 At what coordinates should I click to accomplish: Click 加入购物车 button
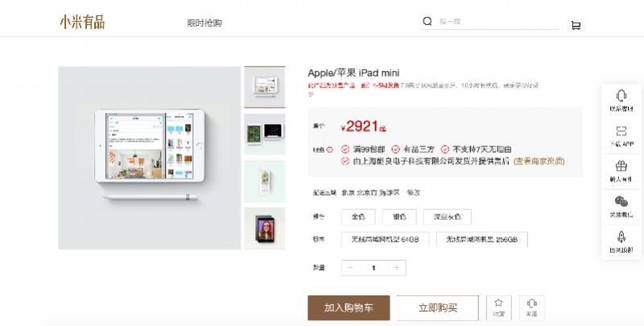pos(349,308)
